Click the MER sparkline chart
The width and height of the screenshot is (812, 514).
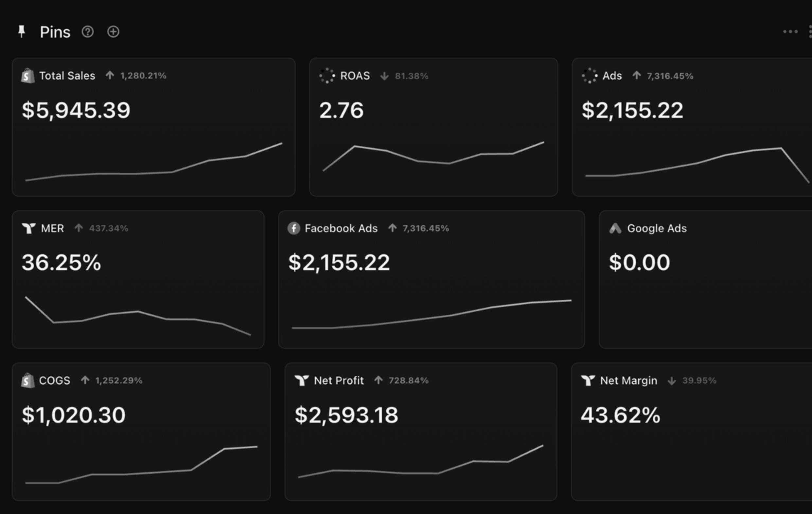point(138,316)
